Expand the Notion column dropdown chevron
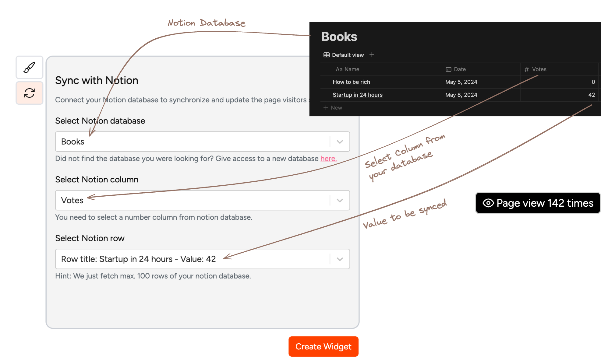 (x=340, y=200)
